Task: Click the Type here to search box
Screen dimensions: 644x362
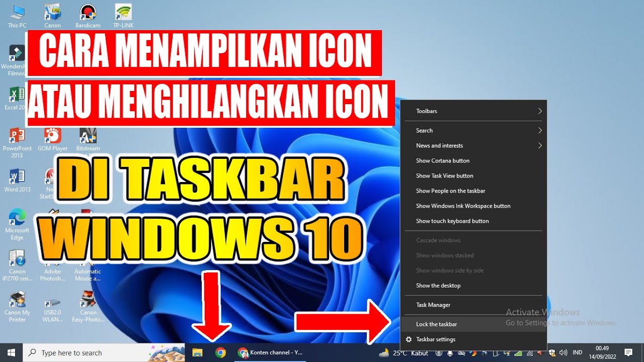Action: [104, 352]
